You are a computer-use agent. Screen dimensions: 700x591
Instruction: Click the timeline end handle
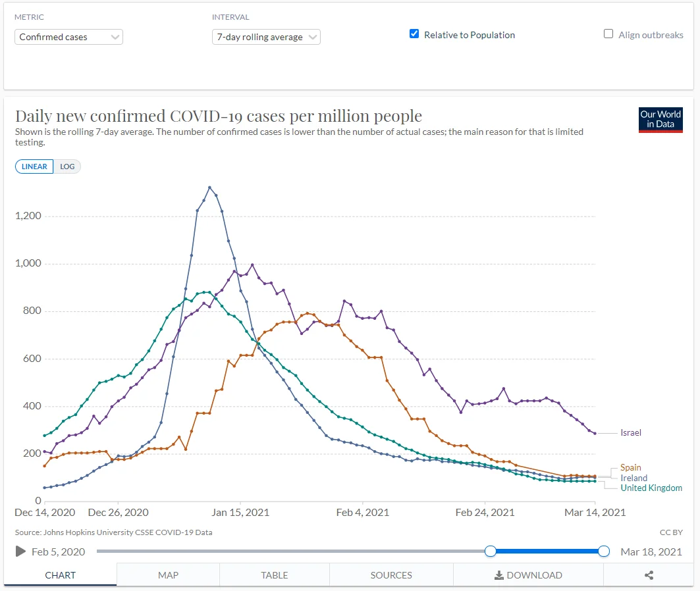(x=604, y=552)
